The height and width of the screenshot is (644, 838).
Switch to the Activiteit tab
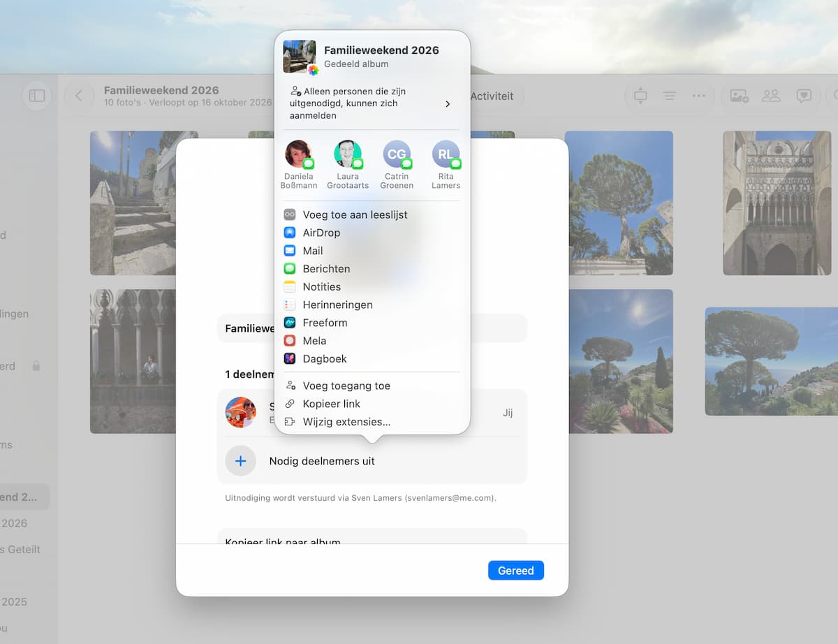pos(492,96)
